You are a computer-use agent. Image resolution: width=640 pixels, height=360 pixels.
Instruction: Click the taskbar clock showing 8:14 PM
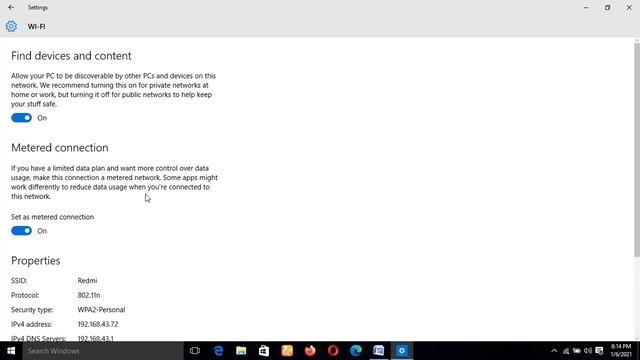pos(621,351)
